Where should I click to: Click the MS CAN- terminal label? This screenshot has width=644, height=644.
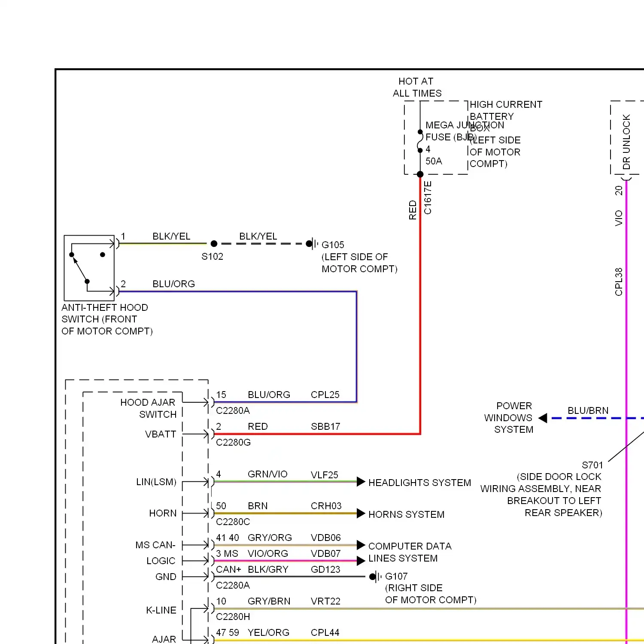tap(155, 545)
